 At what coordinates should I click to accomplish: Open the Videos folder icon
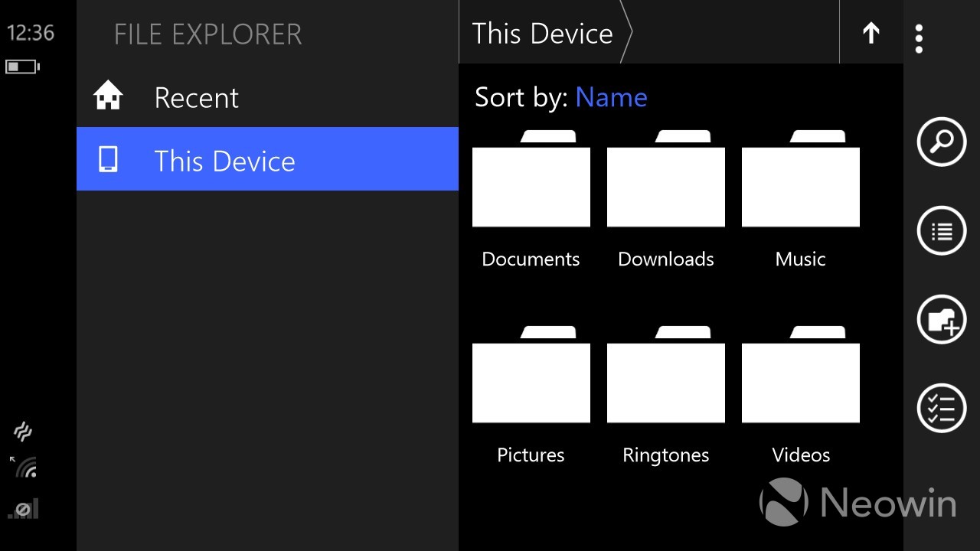[801, 375]
